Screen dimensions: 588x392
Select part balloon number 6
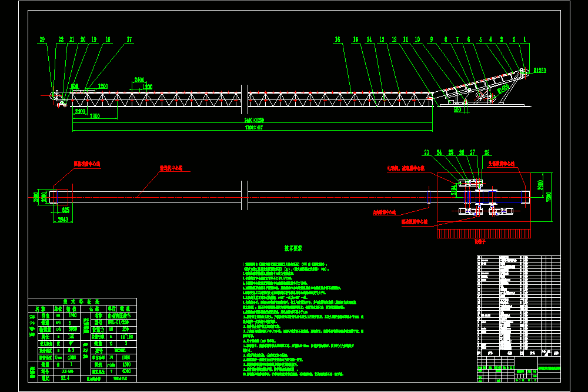click(x=469, y=39)
